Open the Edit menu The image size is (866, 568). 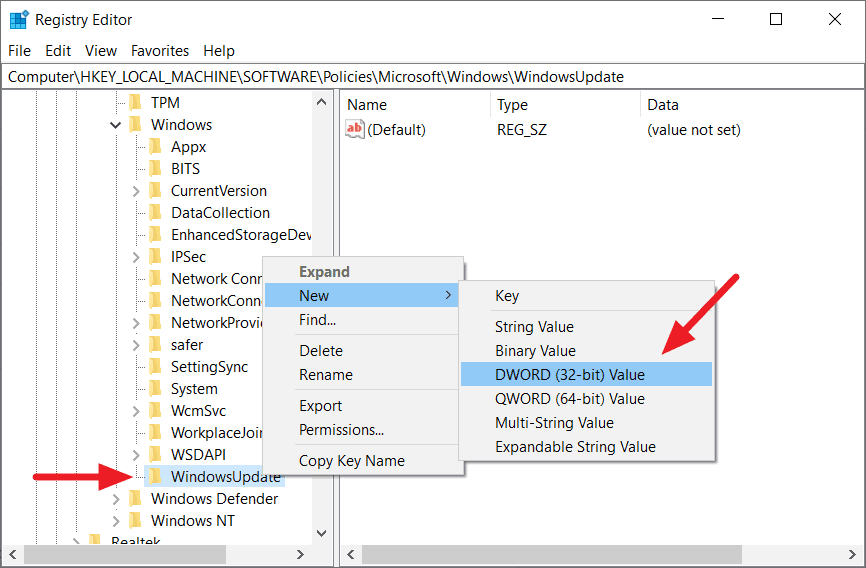pos(58,51)
